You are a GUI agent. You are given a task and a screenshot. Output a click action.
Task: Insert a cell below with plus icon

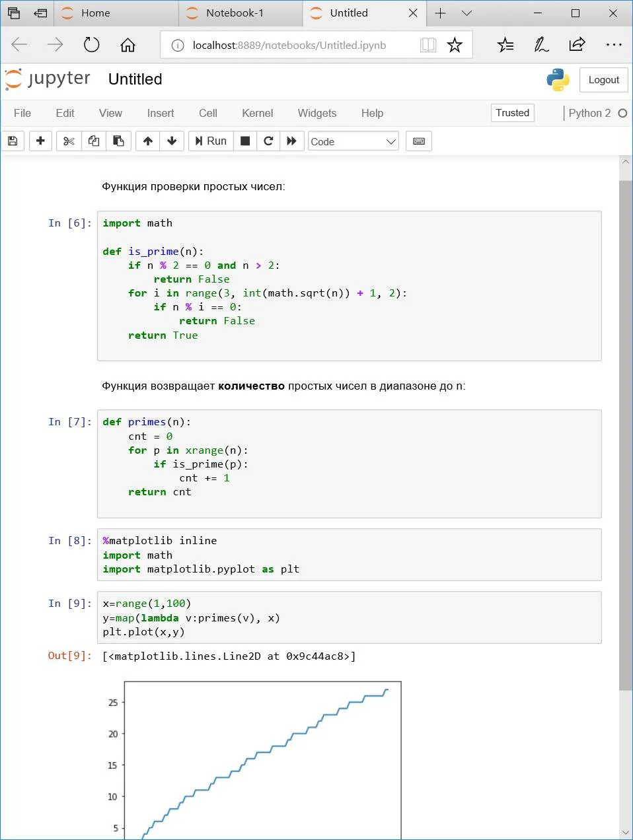coord(40,141)
